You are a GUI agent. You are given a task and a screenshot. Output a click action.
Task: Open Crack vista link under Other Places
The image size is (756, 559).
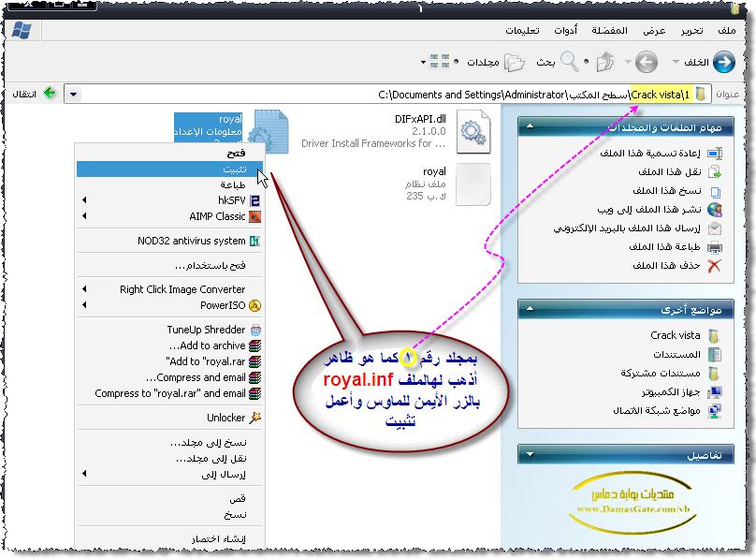[675, 335]
